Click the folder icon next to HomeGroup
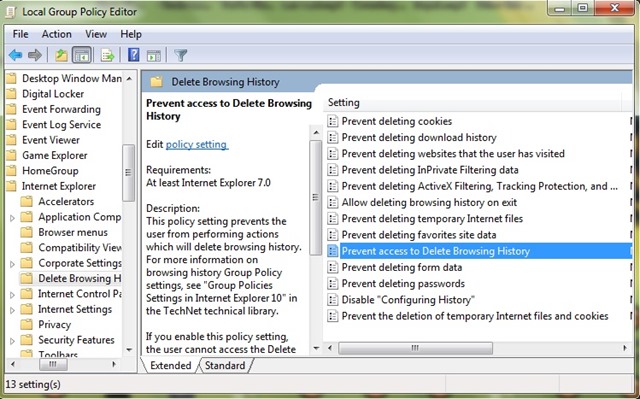 (x=11, y=171)
